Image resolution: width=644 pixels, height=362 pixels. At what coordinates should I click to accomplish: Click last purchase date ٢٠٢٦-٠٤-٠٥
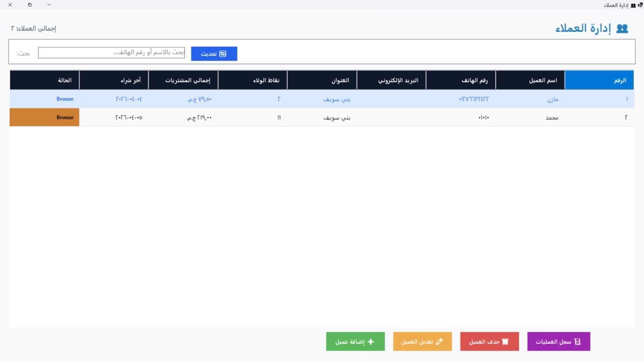[x=129, y=118]
